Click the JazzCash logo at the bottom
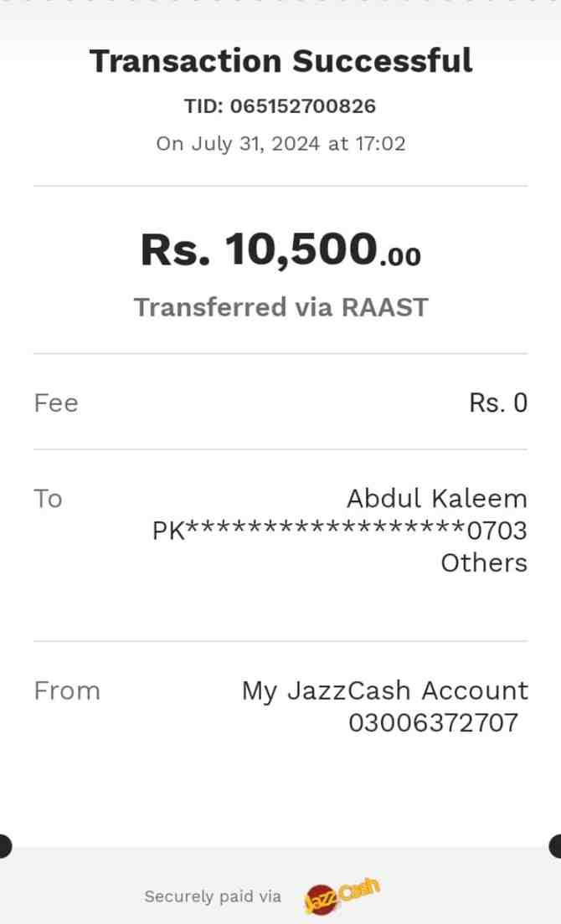 point(342,896)
